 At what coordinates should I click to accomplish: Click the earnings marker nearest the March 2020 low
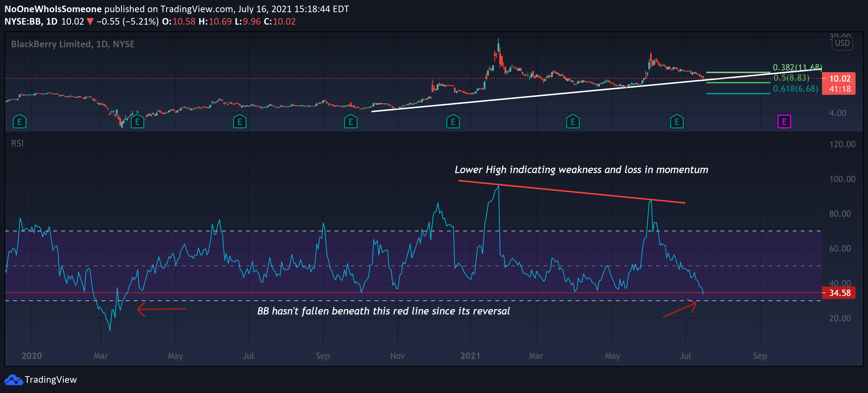[137, 122]
